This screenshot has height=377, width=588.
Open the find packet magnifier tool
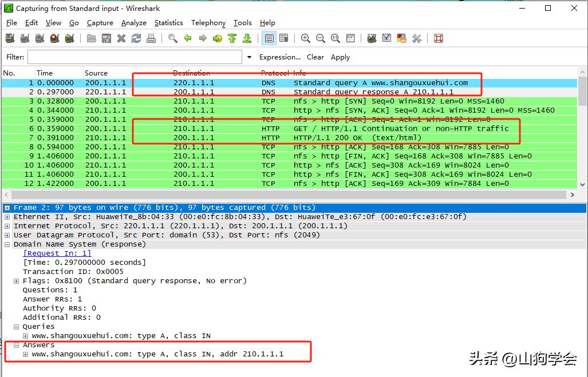coord(172,38)
